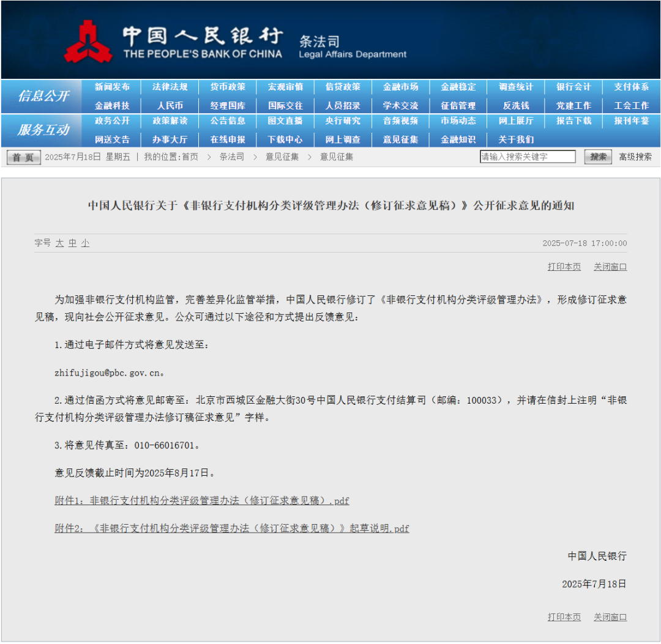
Task: Select 党建工作 in the menu
Action: [573, 105]
